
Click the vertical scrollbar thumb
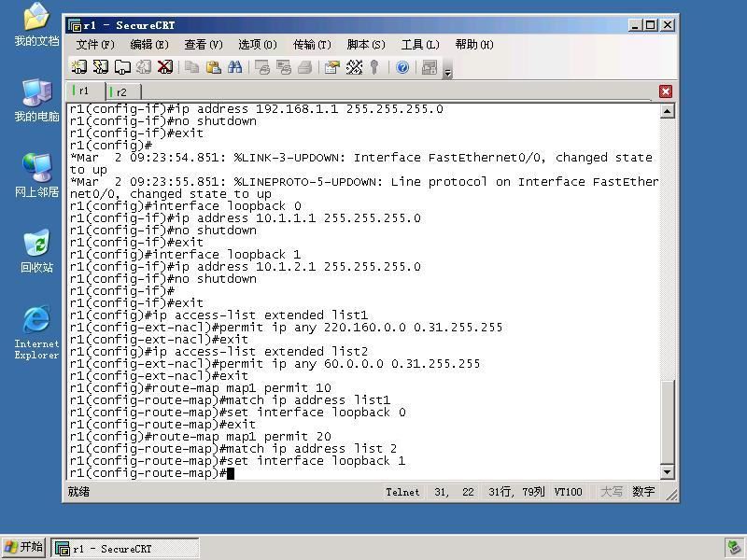(667, 422)
